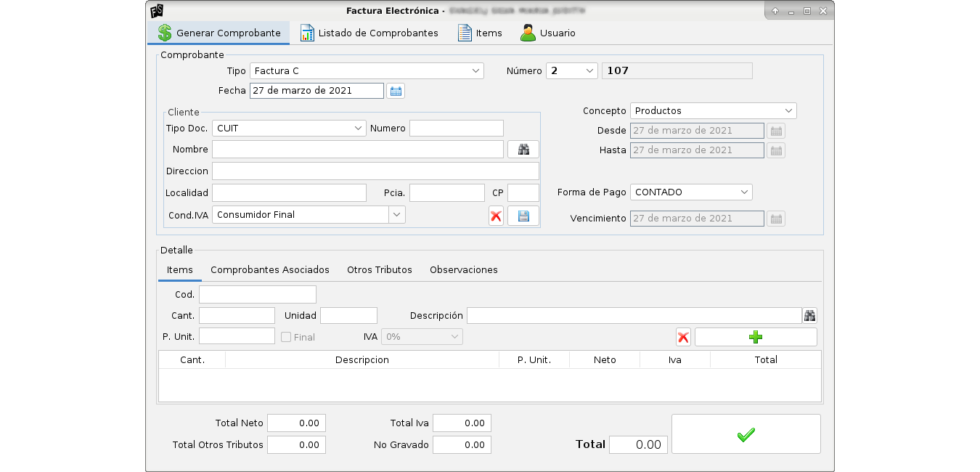The image size is (980, 472).
Task: Click the binoculars search icon beside Nombre
Action: coord(523,150)
